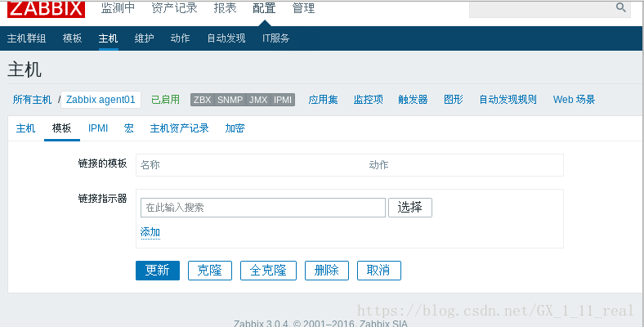Click the Zabbix agent01 breadcrumb
This screenshot has width=644, height=327.
click(101, 100)
